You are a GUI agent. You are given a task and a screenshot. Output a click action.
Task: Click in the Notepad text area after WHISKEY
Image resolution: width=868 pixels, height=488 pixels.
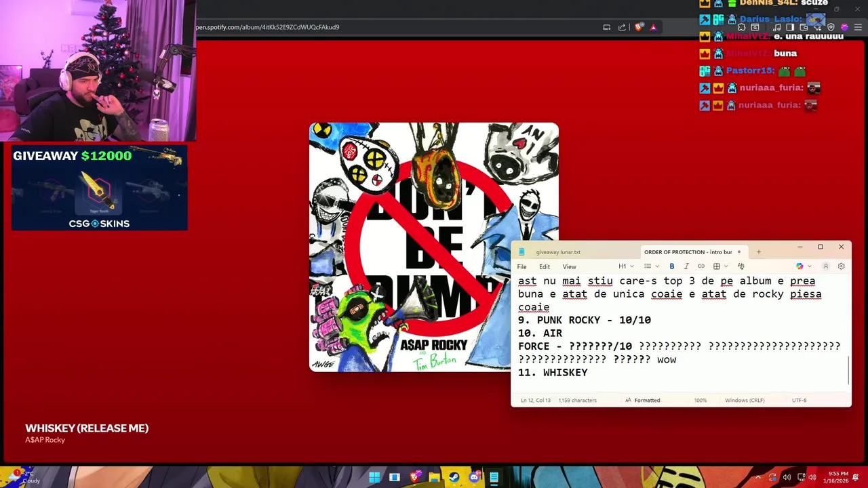point(589,373)
